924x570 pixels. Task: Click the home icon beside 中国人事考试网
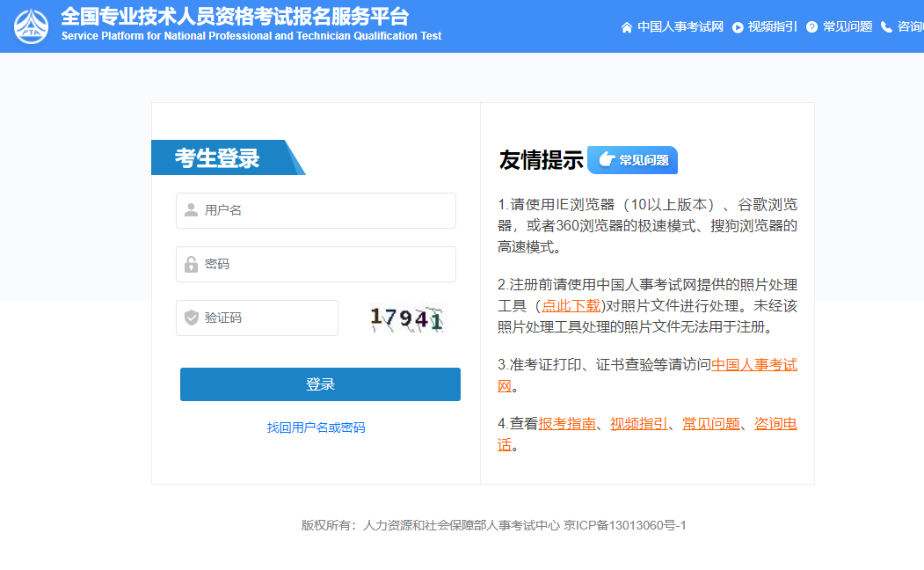click(x=627, y=27)
